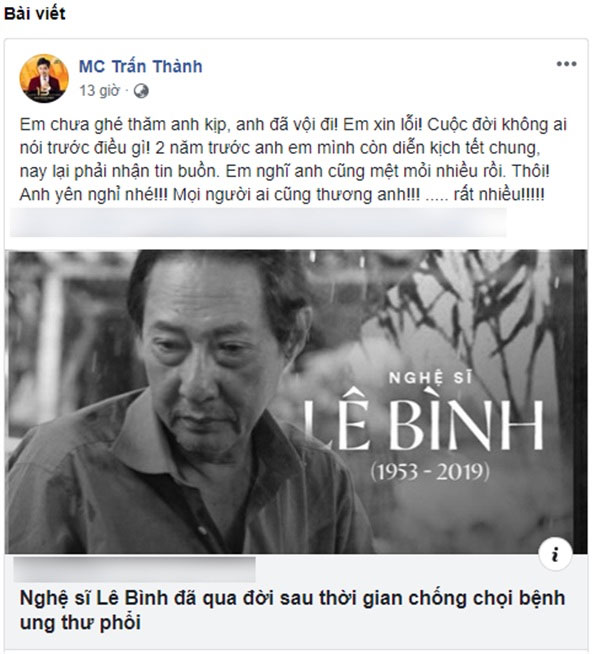Click 'LÊ BÌNH' name text in the image

423,424
